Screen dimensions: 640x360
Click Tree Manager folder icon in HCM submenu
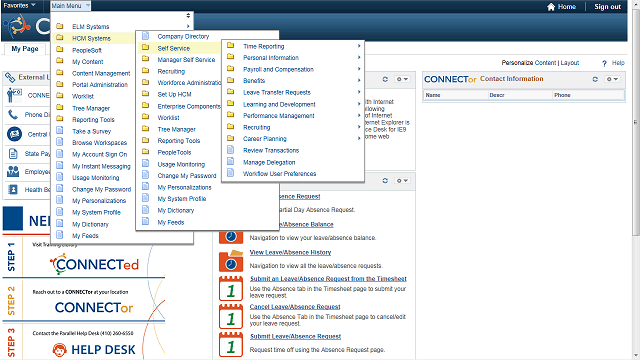145,129
